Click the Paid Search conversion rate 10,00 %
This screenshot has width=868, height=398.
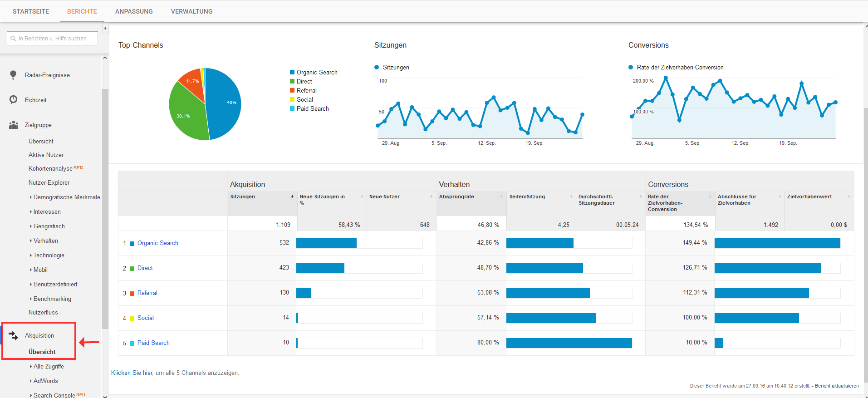(696, 343)
